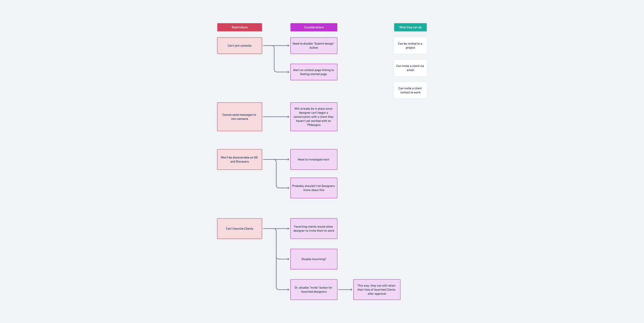644x323 pixels.
Task: Click Can invite a client via email card
Action: 410,68
